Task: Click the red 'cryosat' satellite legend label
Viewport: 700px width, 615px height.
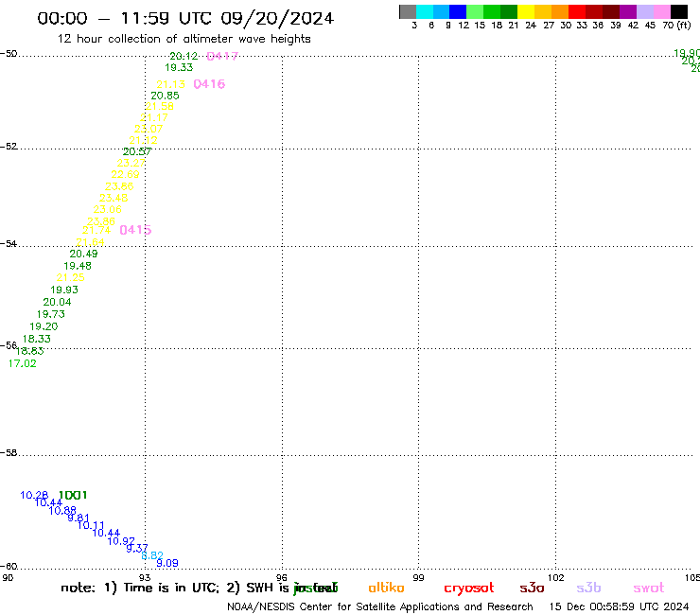Action: click(x=469, y=589)
